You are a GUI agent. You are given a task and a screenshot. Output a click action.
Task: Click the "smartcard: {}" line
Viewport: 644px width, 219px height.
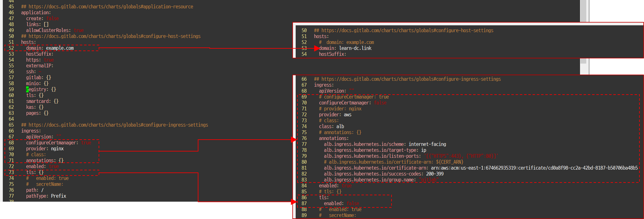(x=42, y=101)
